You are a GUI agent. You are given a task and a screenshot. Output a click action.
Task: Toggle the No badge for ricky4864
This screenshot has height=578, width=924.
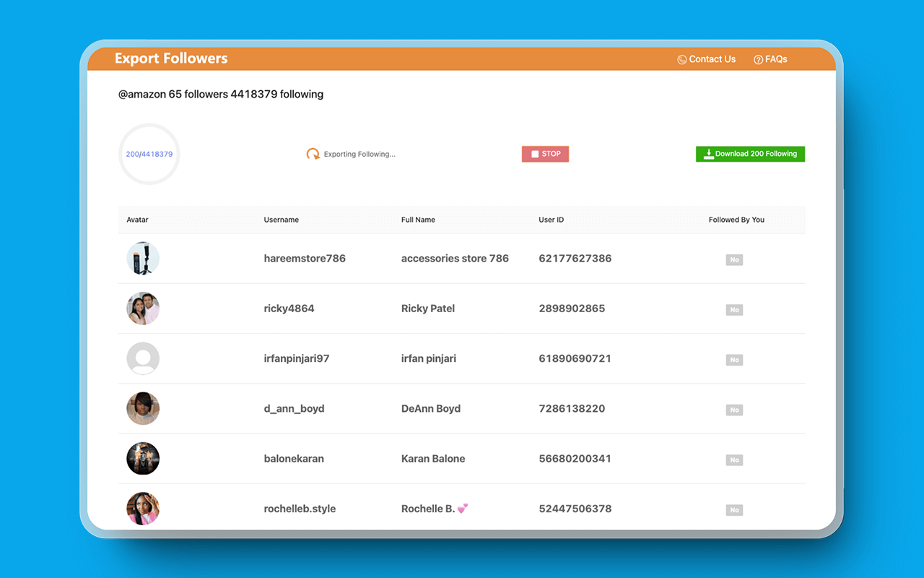click(734, 309)
